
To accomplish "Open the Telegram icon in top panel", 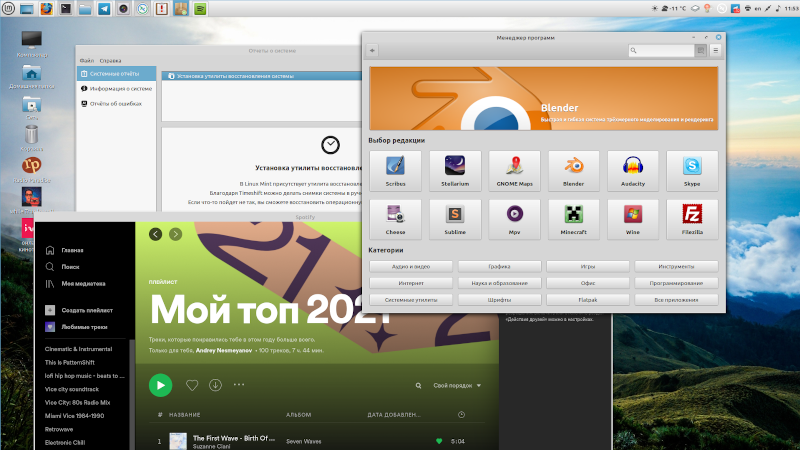I will (104, 8).
